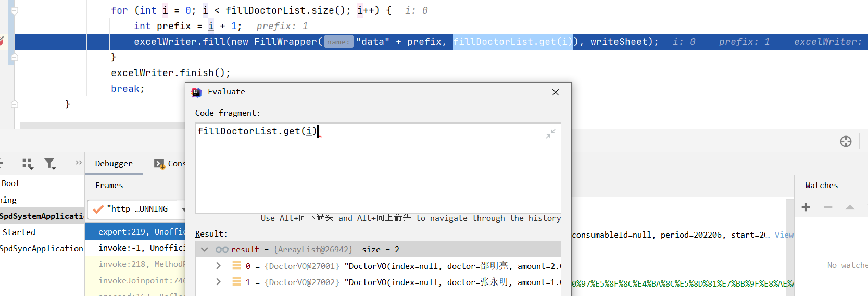Collapse the code fragment editor using the shrink icon
This screenshot has width=868, height=296.
pyautogui.click(x=550, y=134)
